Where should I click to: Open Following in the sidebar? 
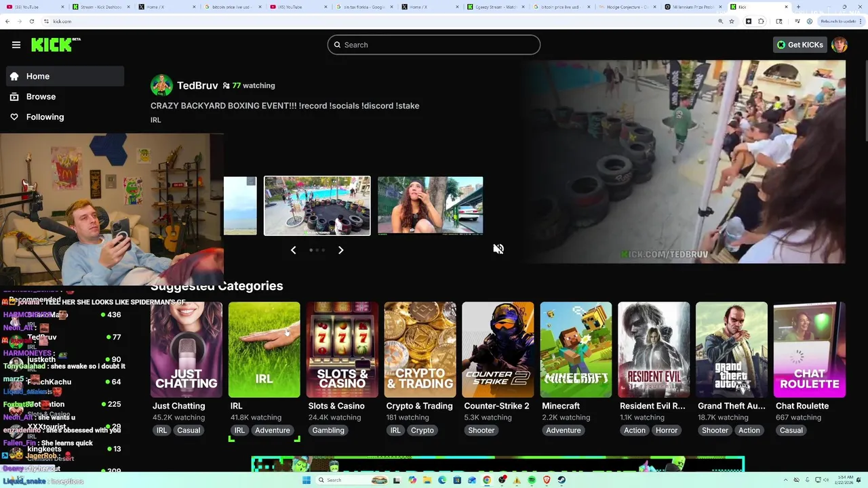click(x=65, y=117)
